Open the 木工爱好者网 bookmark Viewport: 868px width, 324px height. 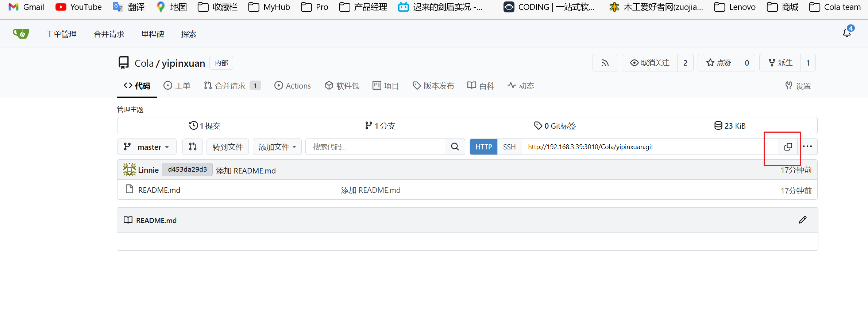pyautogui.click(x=656, y=7)
